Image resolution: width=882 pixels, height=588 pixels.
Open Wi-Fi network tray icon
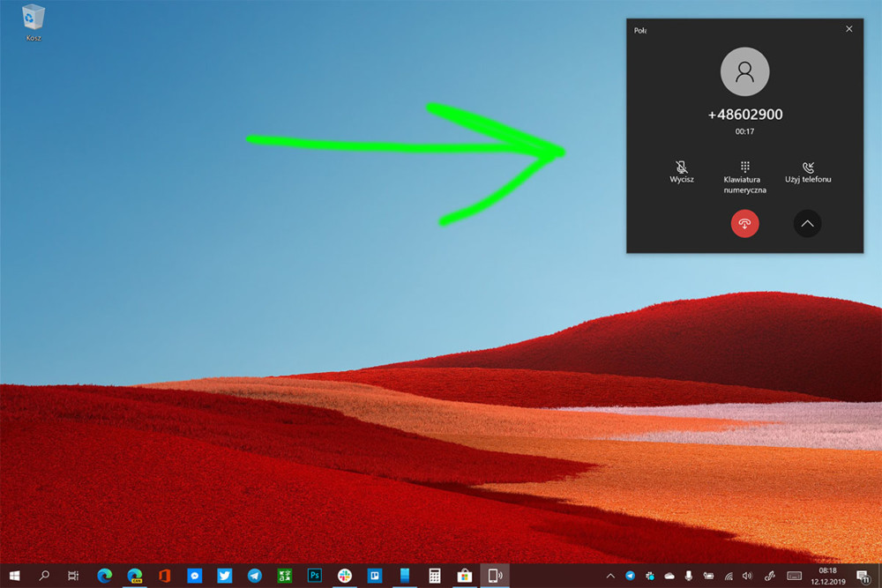click(729, 576)
